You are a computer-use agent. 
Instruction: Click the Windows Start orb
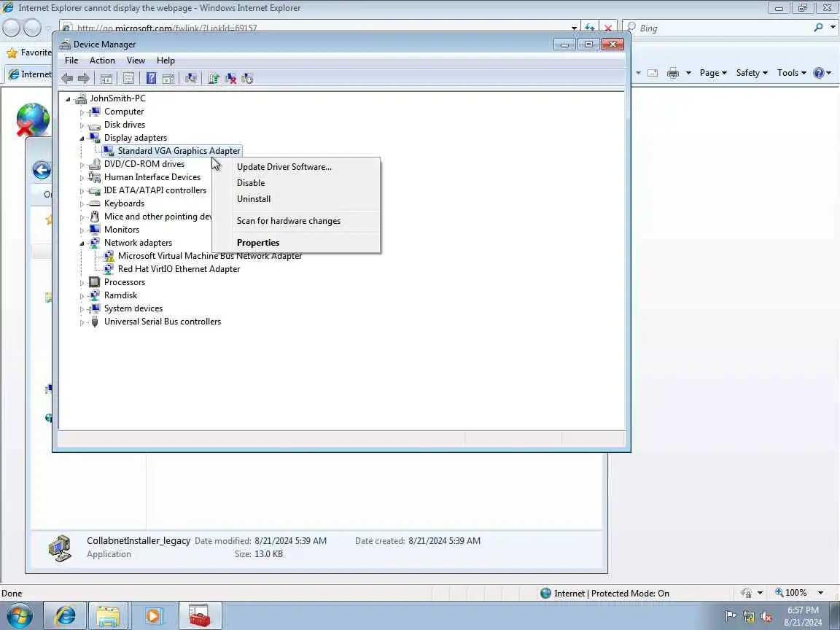[x=19, y=615]
